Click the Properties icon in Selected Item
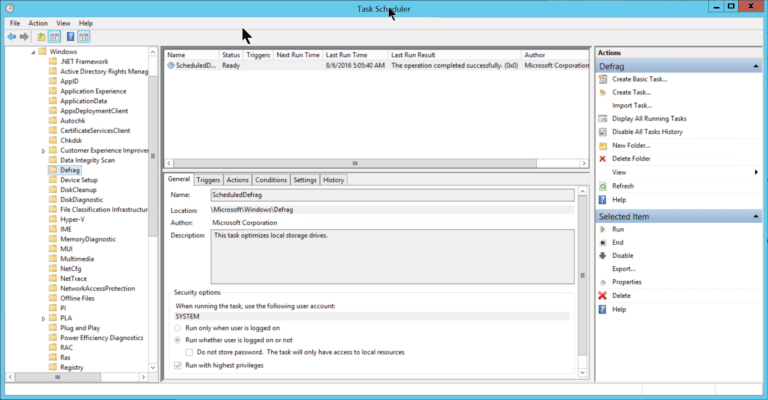Viewport: 768px width, 400px height. pyautogui.click(x=603, y=282)
